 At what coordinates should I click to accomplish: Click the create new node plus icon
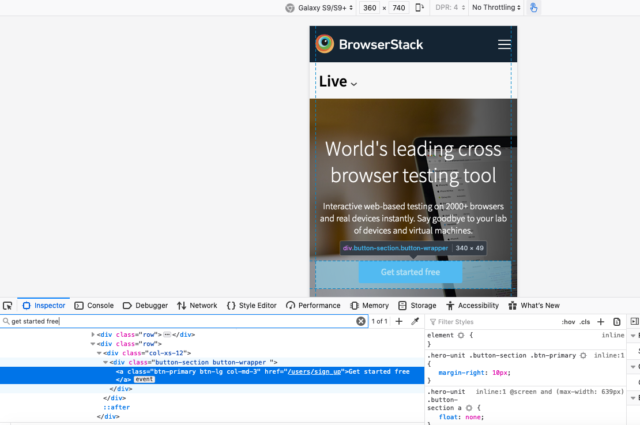coord(399,321)
